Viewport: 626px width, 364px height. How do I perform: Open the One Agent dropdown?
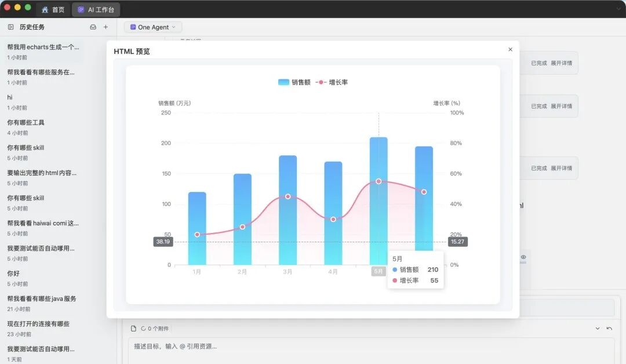tap(153, 27)
